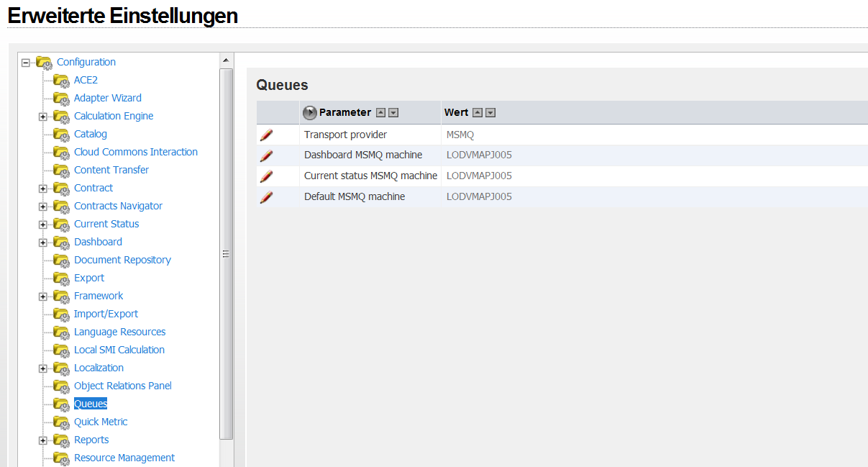This screenshot has width=868, height=467.
Task: Go to Document Repository settings
Action: (x=122, y=260)
